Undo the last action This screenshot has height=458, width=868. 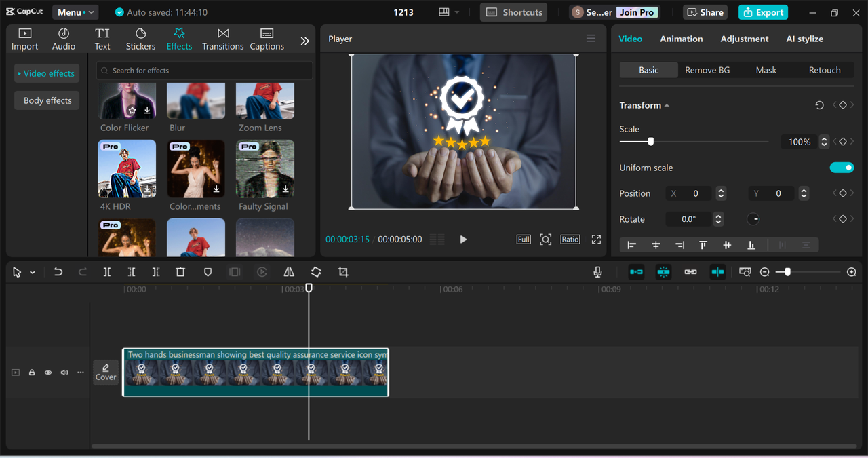pos(58,272)
